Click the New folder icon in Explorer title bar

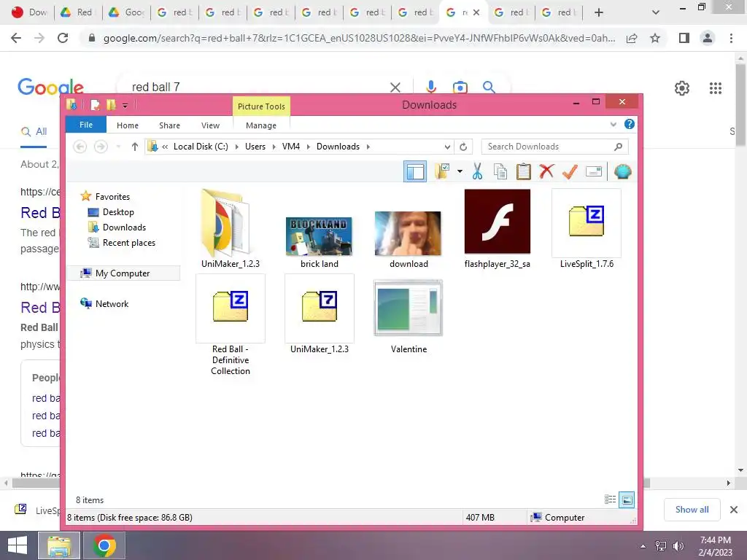click(111, 105)
